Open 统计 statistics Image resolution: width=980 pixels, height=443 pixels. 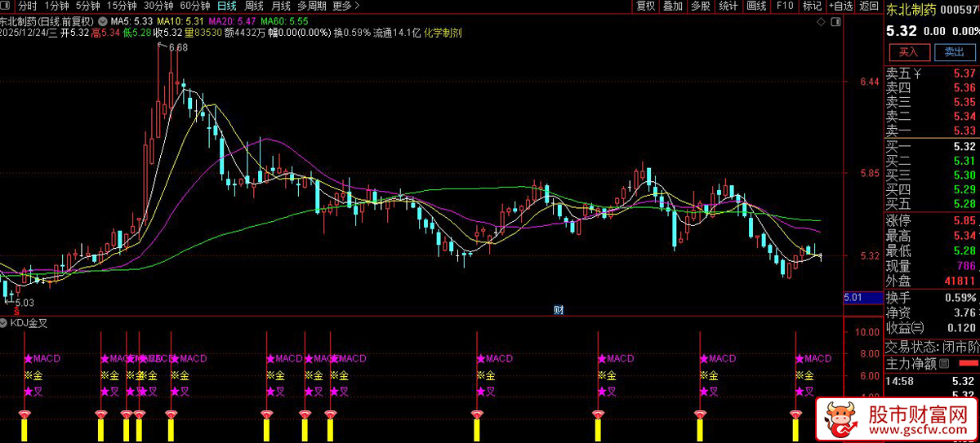click(x=728, y=6)
